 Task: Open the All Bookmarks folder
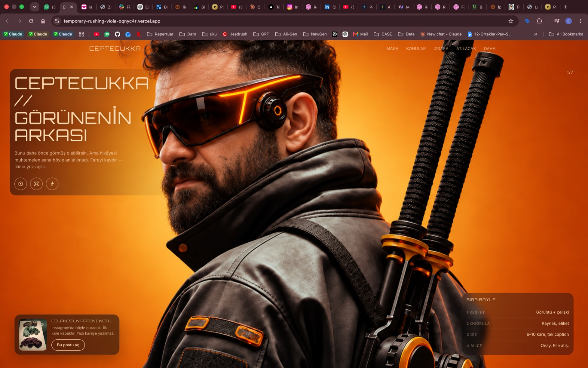point(566,34)
